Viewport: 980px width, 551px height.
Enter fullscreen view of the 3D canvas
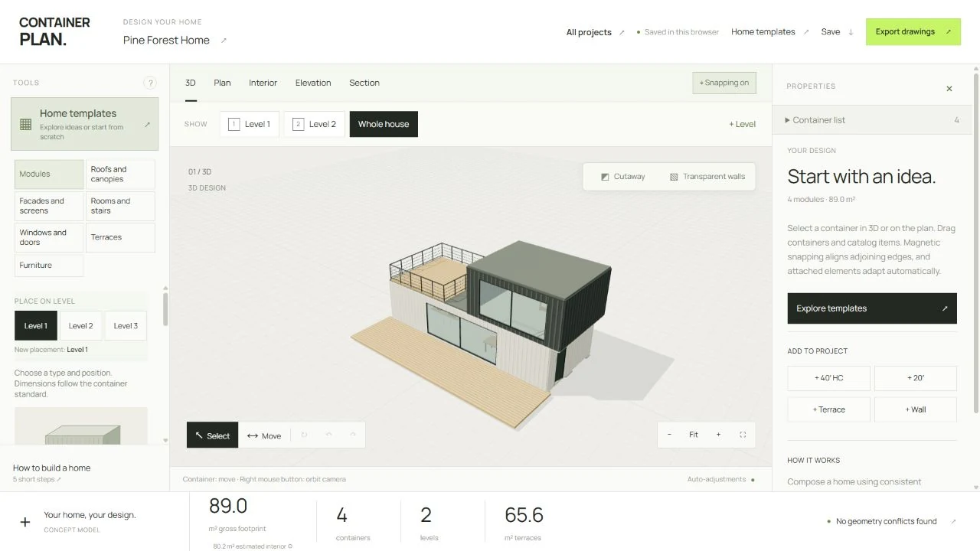pyautogui.click(x=743, y=435)
